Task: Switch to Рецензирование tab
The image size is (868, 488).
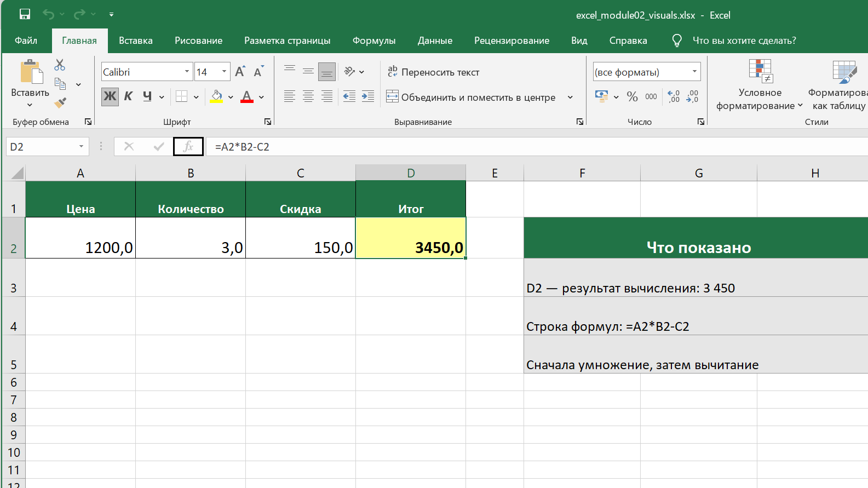Action: (512, 41)
